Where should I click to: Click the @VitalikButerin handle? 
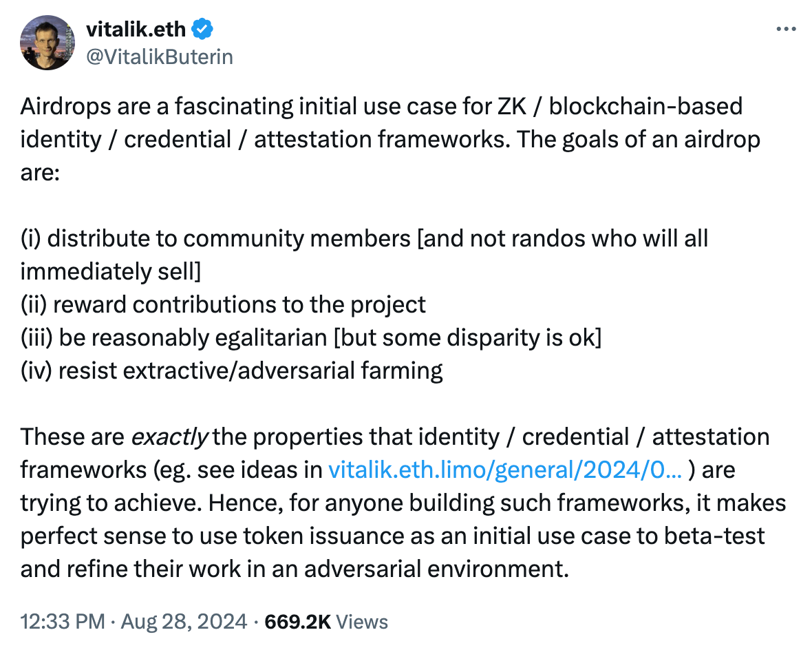[159, 56]
